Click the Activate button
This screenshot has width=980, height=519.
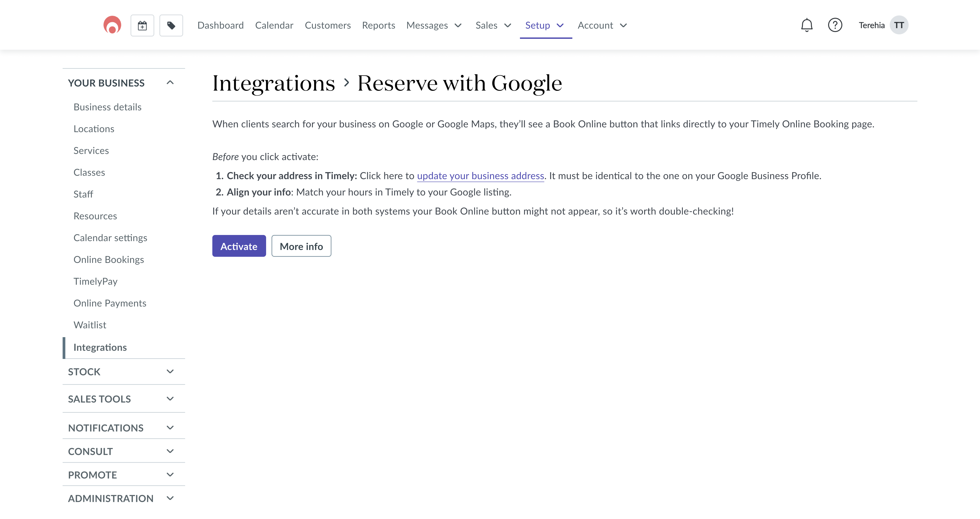point(238,246)
